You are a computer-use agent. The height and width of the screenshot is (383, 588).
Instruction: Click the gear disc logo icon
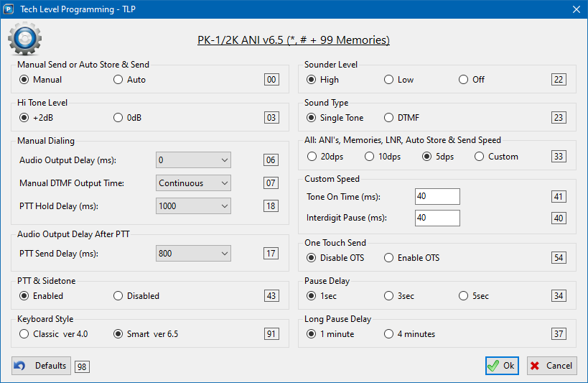[24, 39]
